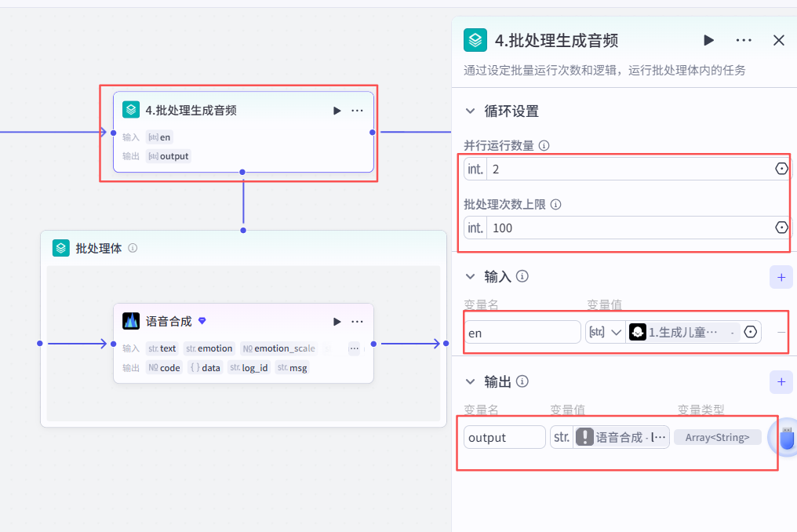
Task: Run the canvas 4.批处理生成音频 node
Action: [338, 110]
